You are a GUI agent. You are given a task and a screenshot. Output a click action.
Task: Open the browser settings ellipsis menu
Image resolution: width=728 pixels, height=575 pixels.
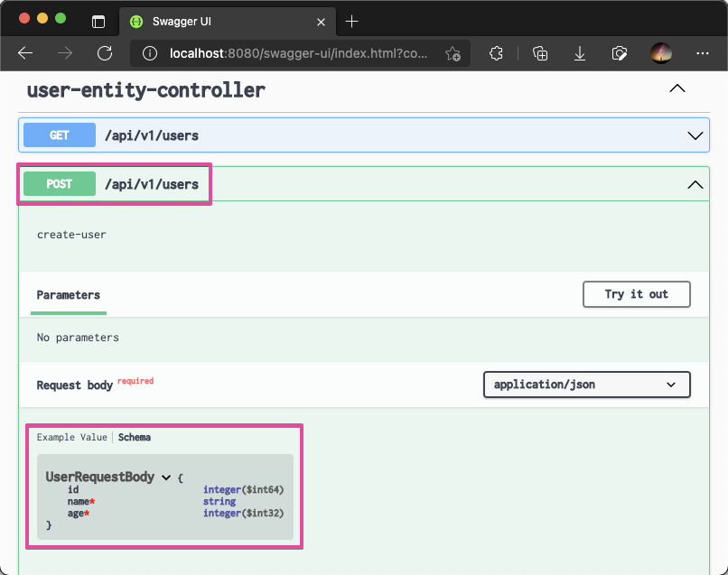(703, 53)
